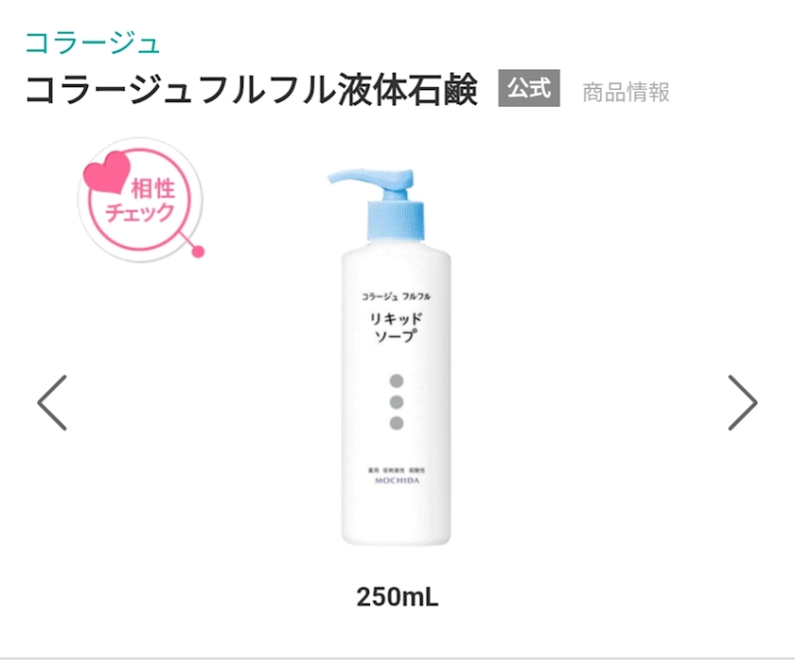The width and height of the screenshot is (795, 672).
Task: Click the small text above MOCHIDA
Action: pyautogui.click(x=397, y=470)
